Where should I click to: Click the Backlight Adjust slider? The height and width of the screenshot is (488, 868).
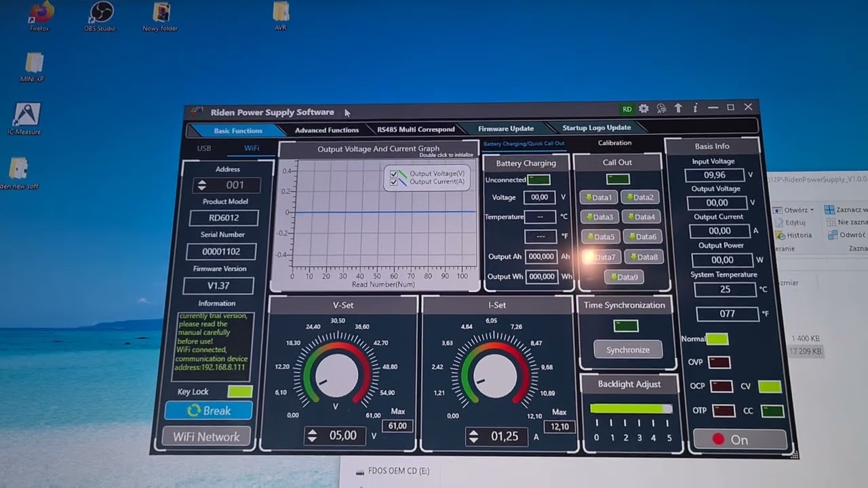click(x=631, y=409)
